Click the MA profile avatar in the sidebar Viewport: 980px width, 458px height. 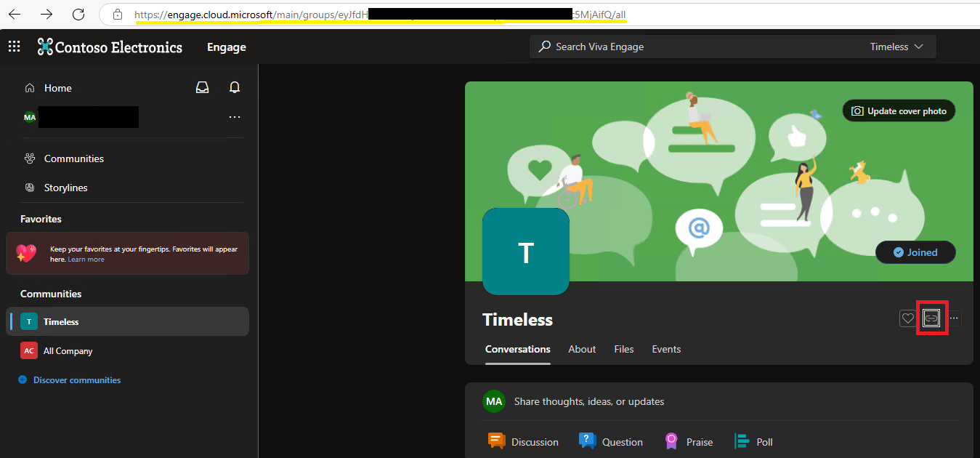[x=30, y=117]
